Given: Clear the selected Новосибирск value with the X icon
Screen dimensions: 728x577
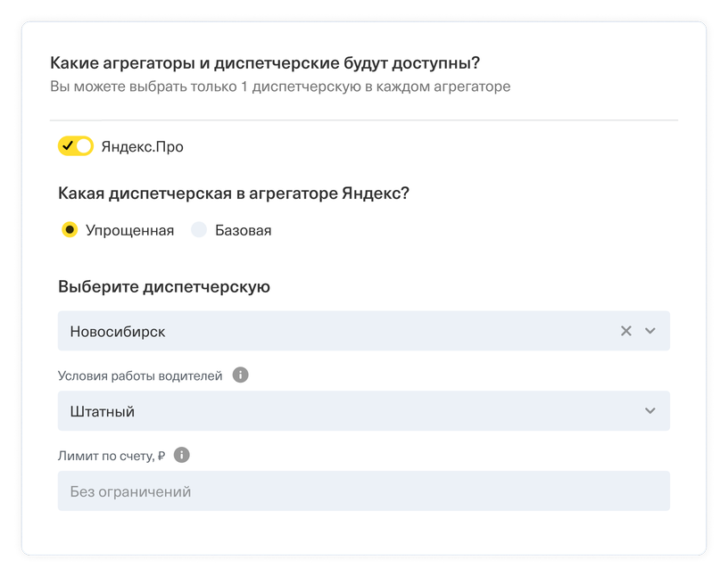Looking at the screenshot, I should coord(626,331).
